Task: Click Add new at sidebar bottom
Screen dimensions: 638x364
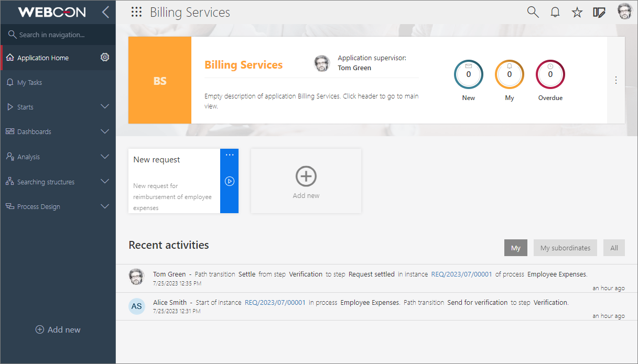Action: coord(58,329)
